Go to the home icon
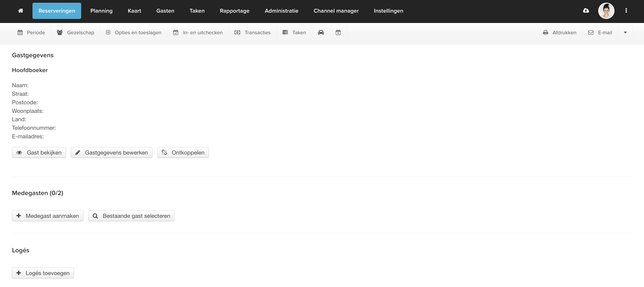 pyautogui.click(x=21, y=11)
